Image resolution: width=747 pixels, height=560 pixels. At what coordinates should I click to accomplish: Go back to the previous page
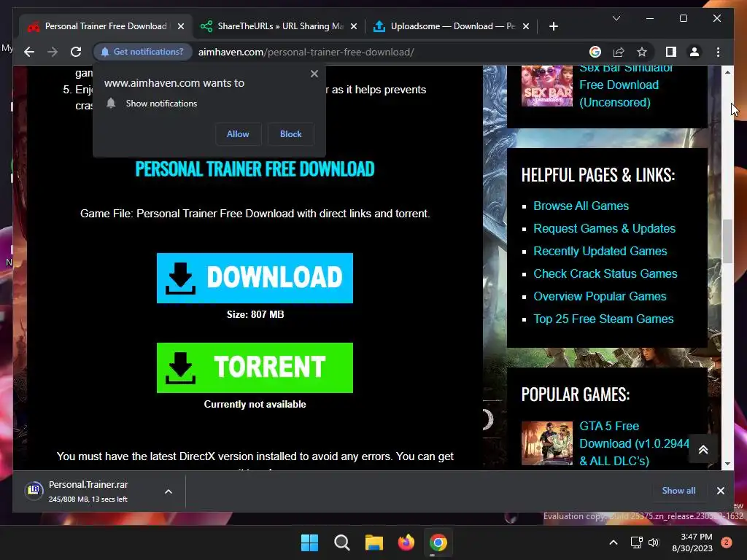(x=29, y=52)
